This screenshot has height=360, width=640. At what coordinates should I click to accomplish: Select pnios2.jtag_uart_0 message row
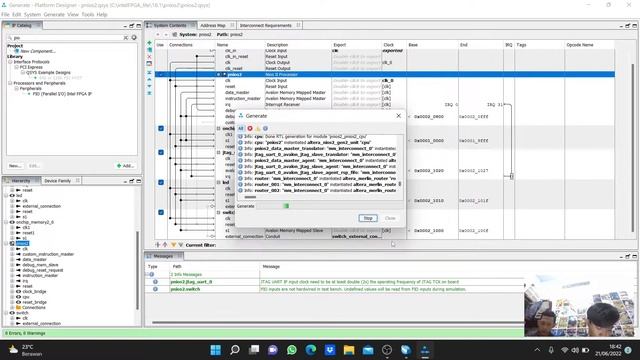tap(335, 282)
